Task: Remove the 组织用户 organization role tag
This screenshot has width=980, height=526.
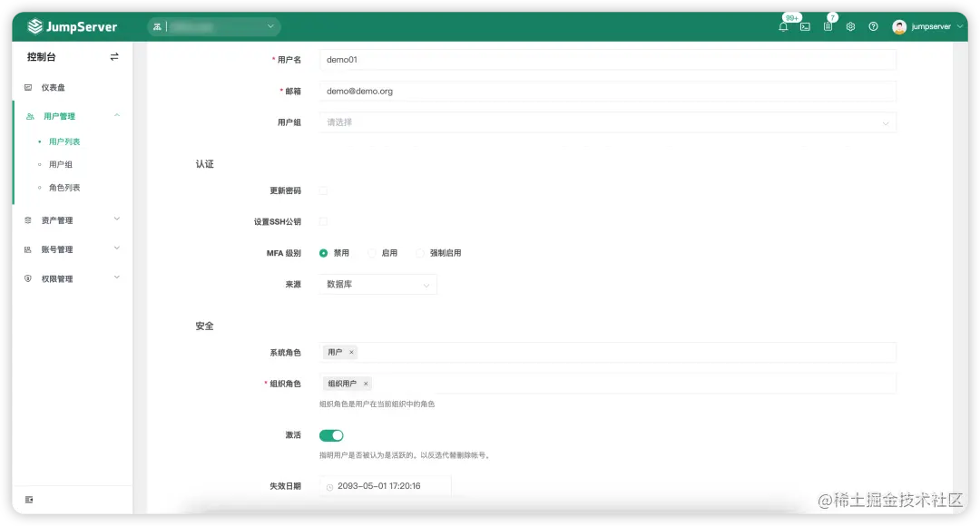Action: [366, 384]
